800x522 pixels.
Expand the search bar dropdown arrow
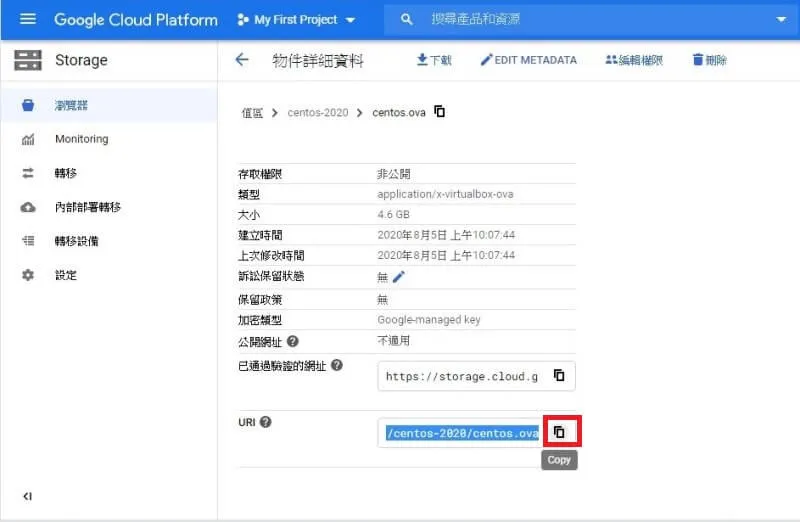pos(781,19)
